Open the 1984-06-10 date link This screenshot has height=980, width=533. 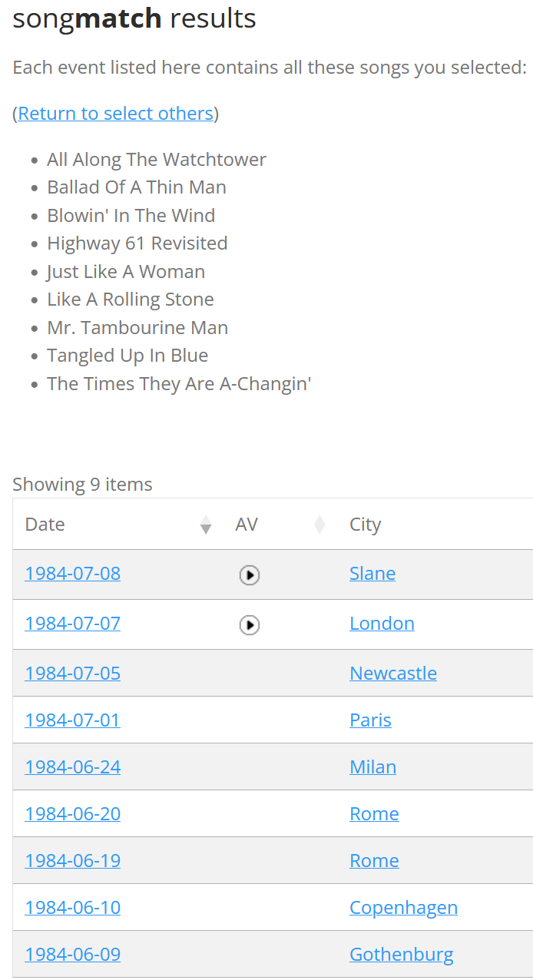[73, 908]
